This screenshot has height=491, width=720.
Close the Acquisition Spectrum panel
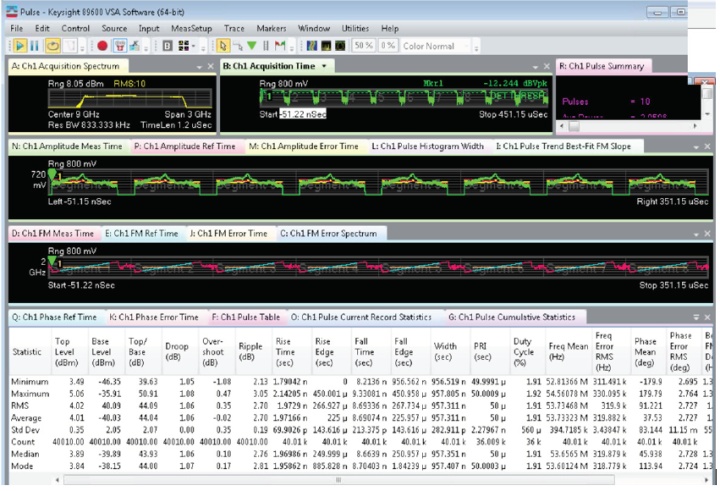211,67
